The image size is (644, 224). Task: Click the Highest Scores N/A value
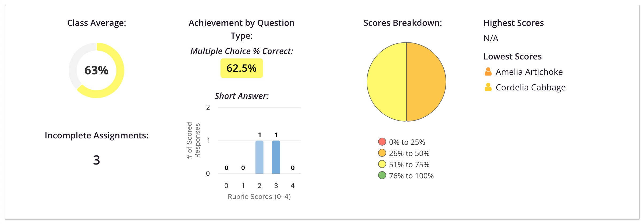pos(491,38)
